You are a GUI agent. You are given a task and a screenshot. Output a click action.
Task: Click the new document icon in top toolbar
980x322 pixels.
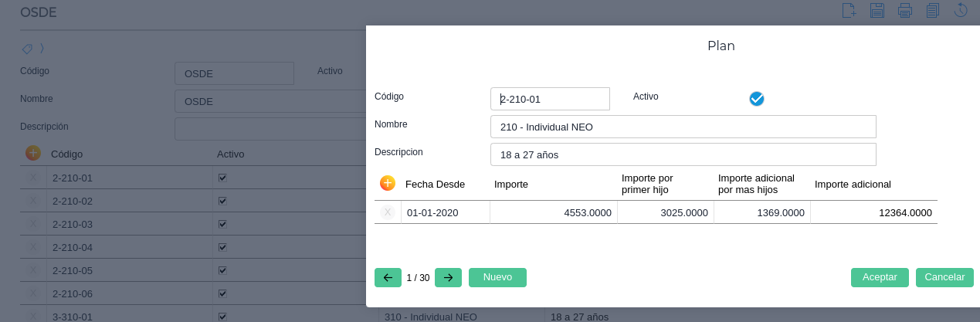click(849, 11)
